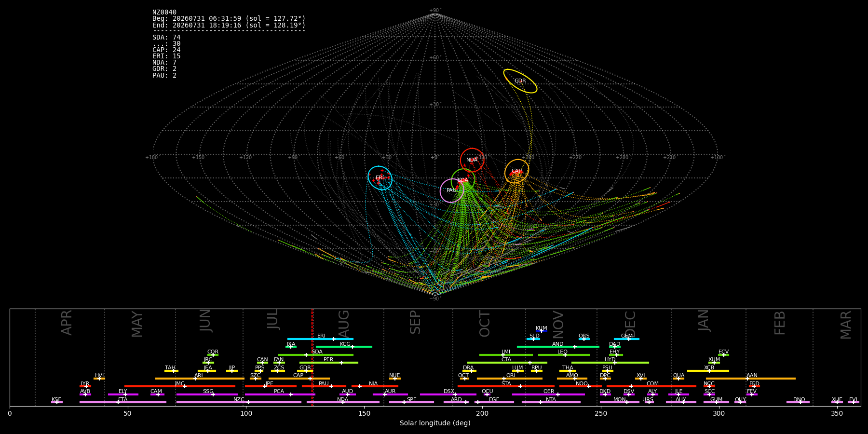Viewport: 868px width, 434px height.
Task: Click the ETA shower bar in May
Action: (x=123, y=402)
